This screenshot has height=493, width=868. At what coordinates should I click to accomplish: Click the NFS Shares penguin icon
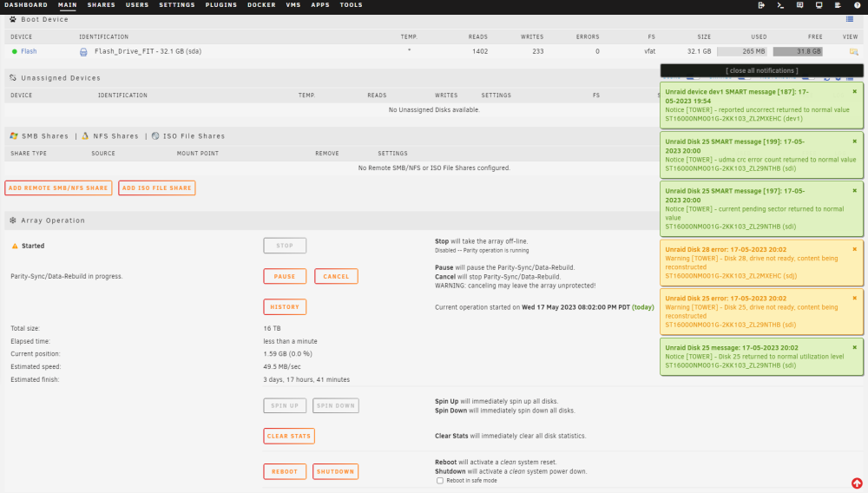point(85,136)
